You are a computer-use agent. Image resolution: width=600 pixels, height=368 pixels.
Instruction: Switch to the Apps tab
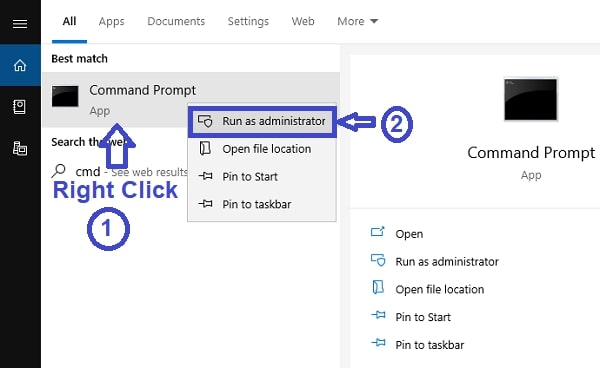coord(111,21)
